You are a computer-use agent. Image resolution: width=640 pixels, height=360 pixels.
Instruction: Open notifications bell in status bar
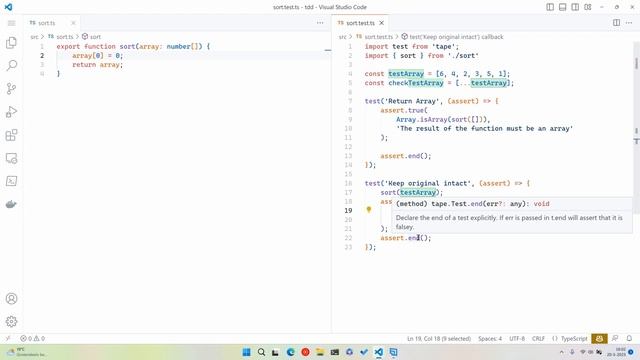coord(629,339)
